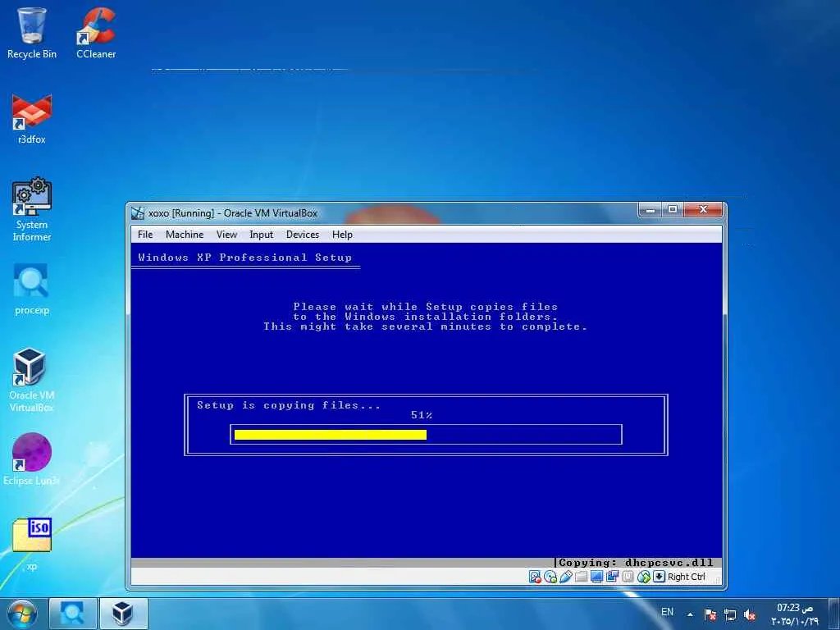Viewport: 840px width, 630px height.
Task: Select the r3dfox desktop shortcut
Action: 32,119
